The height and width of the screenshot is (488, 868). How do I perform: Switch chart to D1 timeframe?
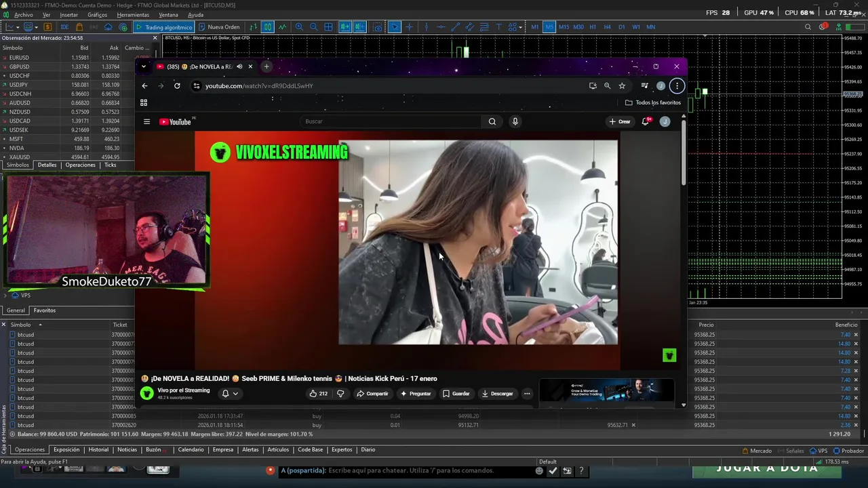click(621, 27)
